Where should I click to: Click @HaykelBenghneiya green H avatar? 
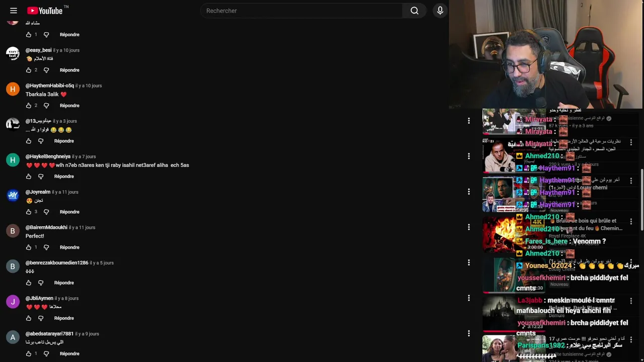pyautogui.click(x=13, y=160)
